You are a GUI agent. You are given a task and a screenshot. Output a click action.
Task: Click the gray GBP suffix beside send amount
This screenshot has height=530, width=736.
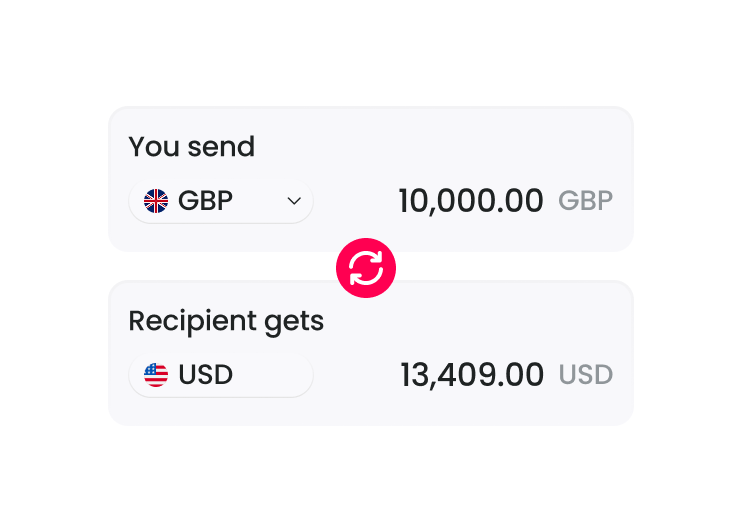tap(585, 201)
